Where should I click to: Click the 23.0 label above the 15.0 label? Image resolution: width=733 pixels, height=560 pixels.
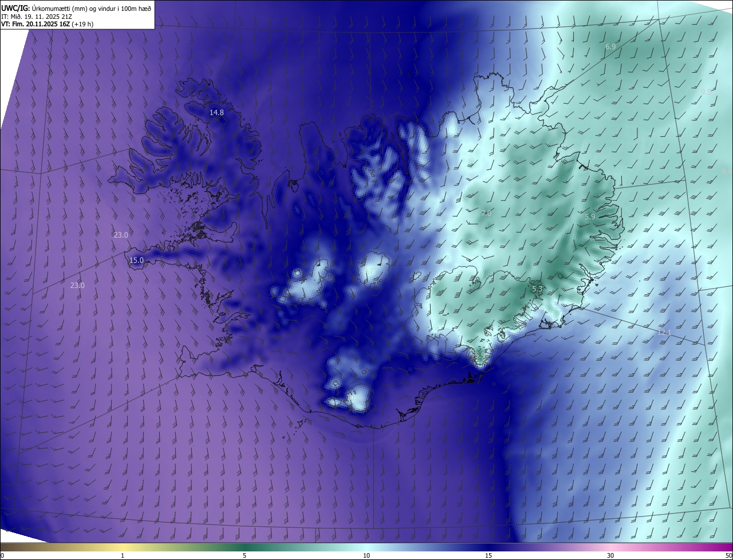pyautogui.click(x=121, y=235)
